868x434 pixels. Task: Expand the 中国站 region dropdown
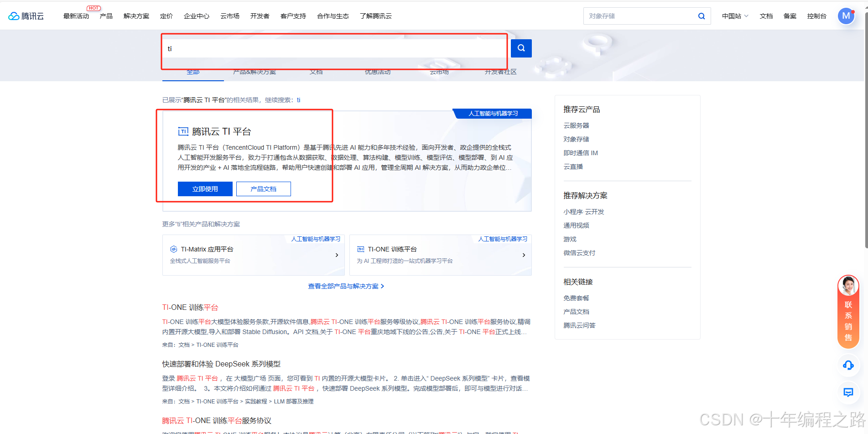click(x=735, y=16)
